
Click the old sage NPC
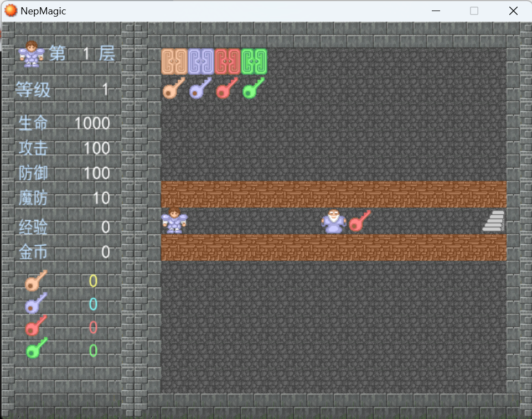point(334,221)
